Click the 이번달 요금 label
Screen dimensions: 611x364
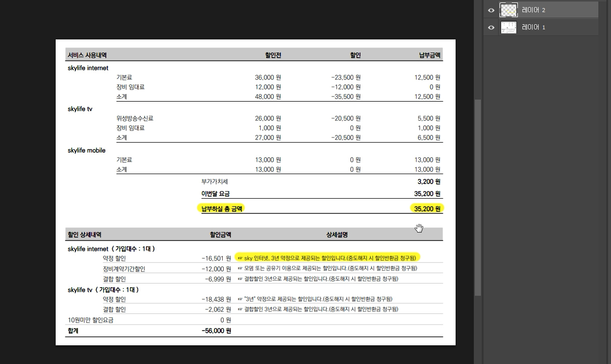tap(216, 194)
